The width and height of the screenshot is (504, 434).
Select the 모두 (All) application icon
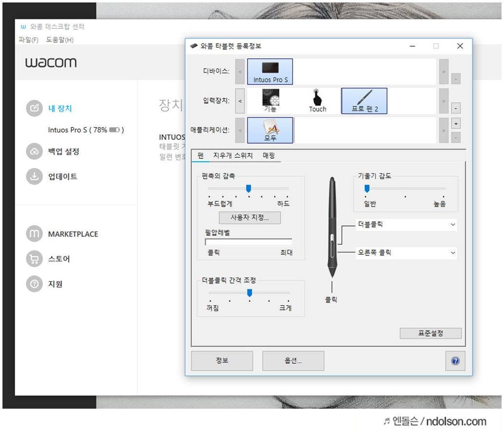coord(270,130)
